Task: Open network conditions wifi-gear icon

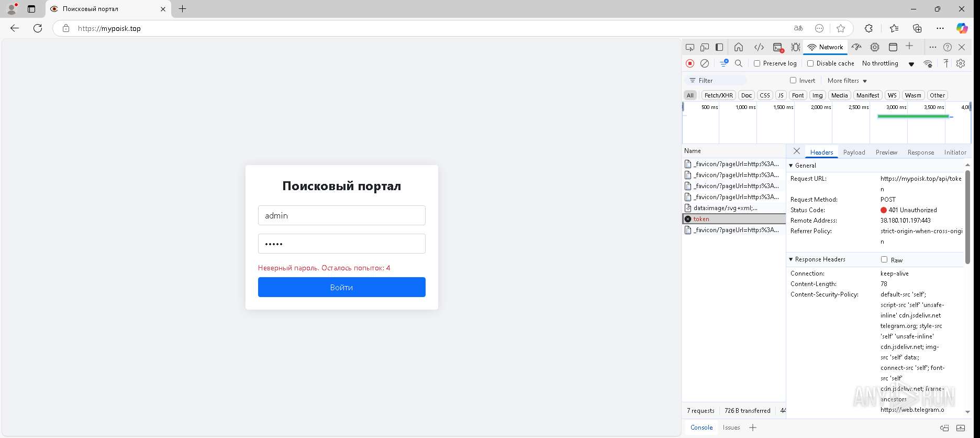Action: tap(928, 63)
